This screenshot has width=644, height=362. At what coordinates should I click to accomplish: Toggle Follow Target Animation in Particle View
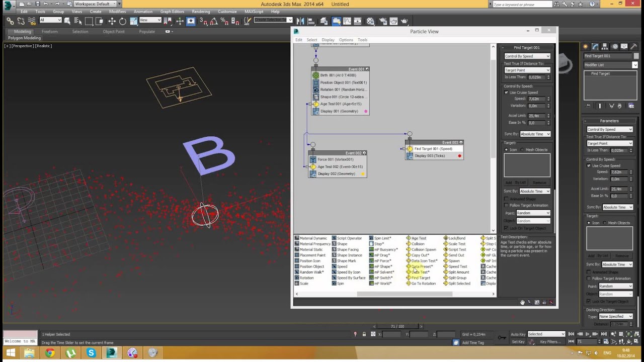pos(506,205)
